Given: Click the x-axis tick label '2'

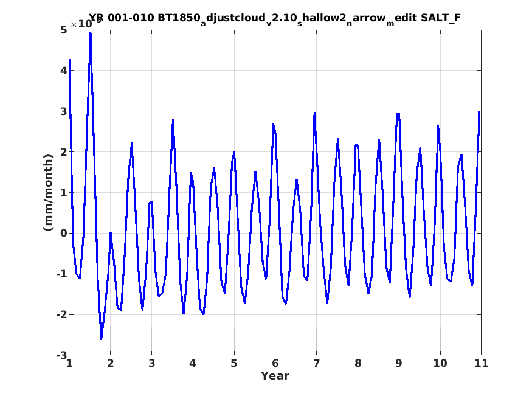Looking at the screenshot, I should tap(110, 363).
